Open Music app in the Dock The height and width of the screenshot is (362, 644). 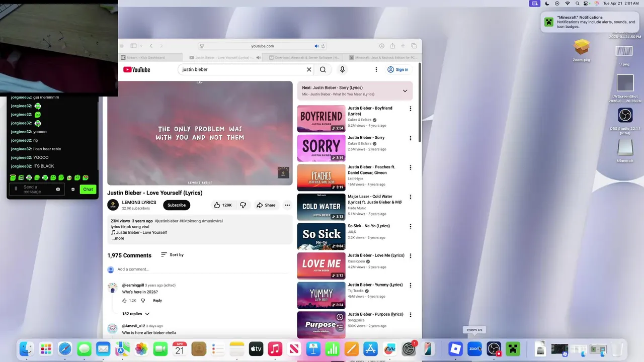(275, 348)
